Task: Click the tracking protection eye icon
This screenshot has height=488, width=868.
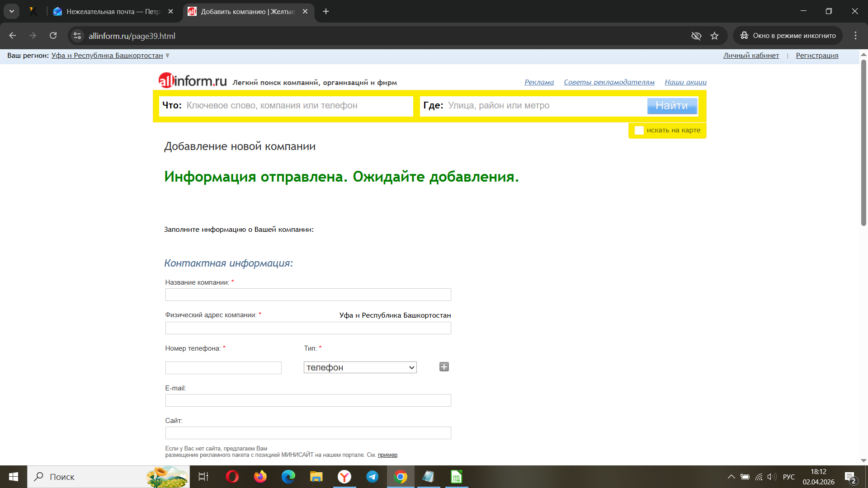Action: coord(696,36)
